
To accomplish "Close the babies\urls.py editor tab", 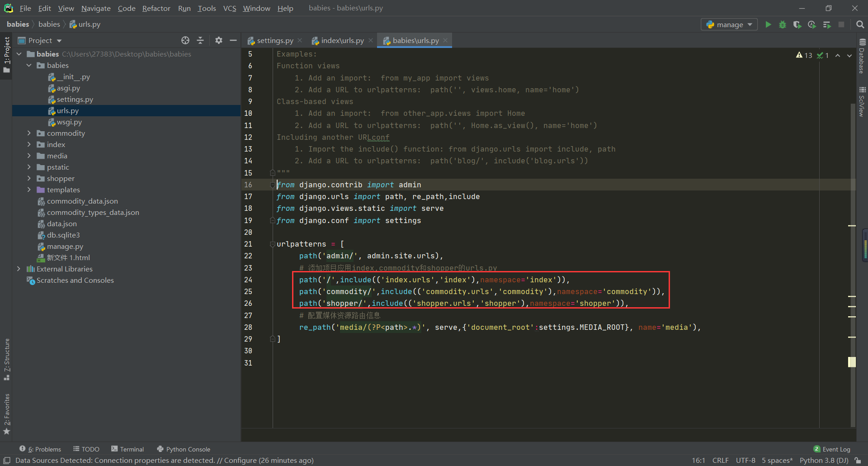I will click(x=445, y=40).
